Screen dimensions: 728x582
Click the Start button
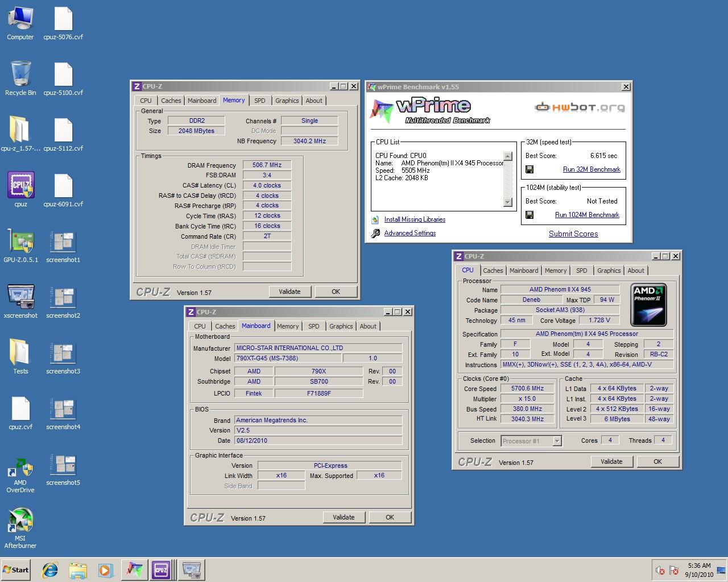coord(16,569)
